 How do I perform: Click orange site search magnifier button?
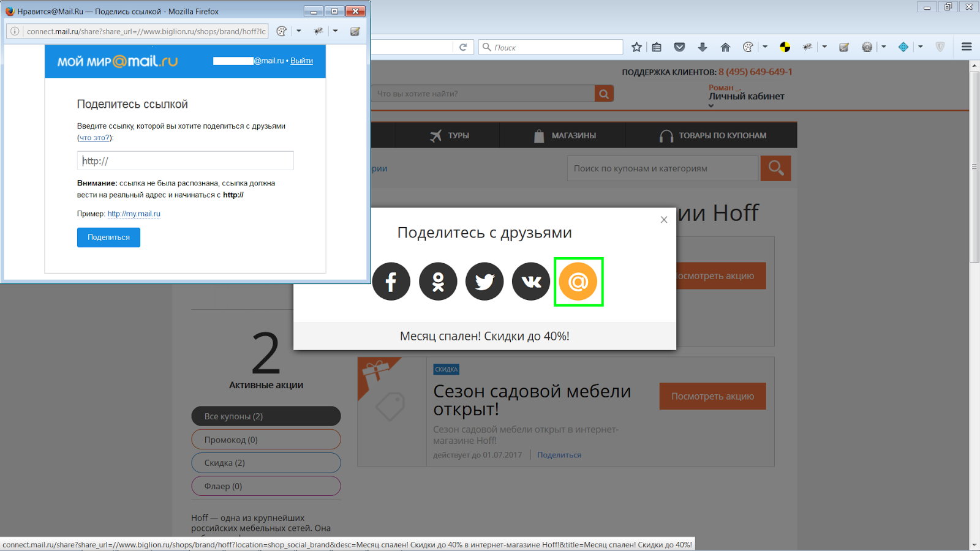(604, 94)
